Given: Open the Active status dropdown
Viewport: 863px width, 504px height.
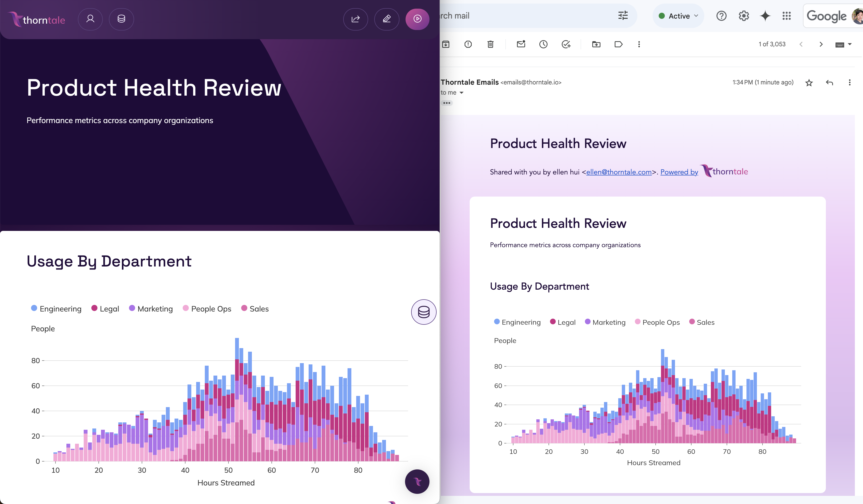Looking at the screenshot, I should point(679,16).
